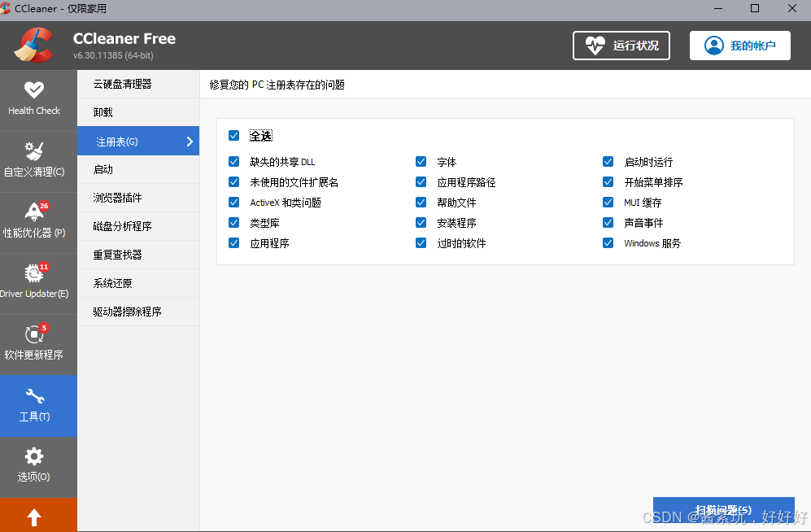The image size is (811, 532).
Task: Open 选项 gear icon
Action: [x=34, y=456]
